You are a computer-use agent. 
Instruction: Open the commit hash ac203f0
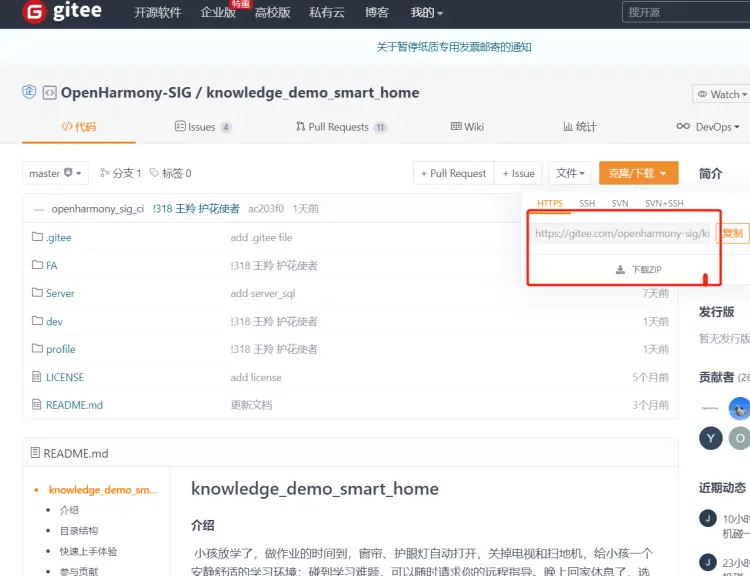(266, 209)
